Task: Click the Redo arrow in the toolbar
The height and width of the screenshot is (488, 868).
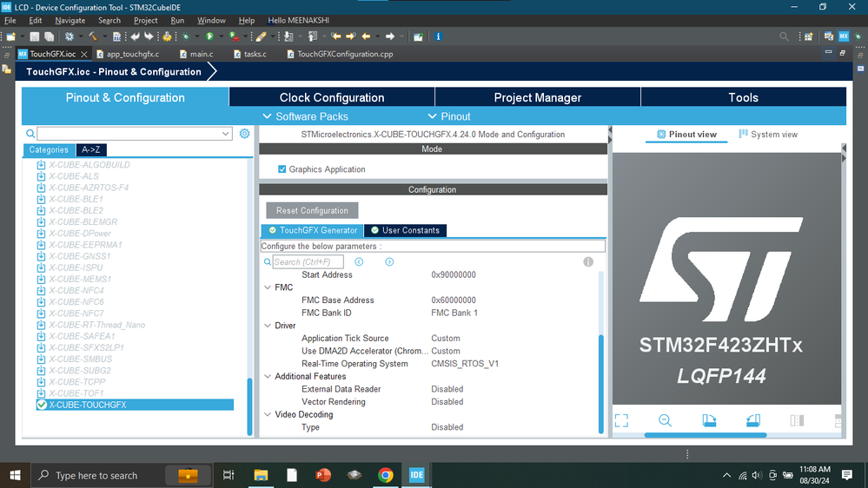Action: point(149,36)
